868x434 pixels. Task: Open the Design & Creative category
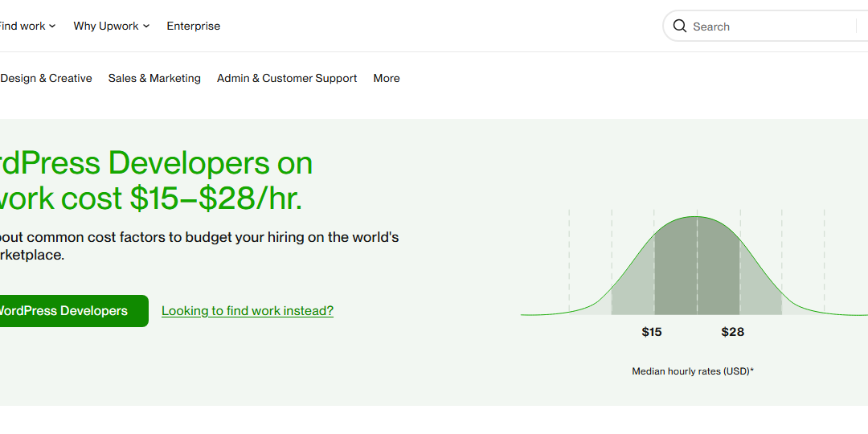[46, 79]
